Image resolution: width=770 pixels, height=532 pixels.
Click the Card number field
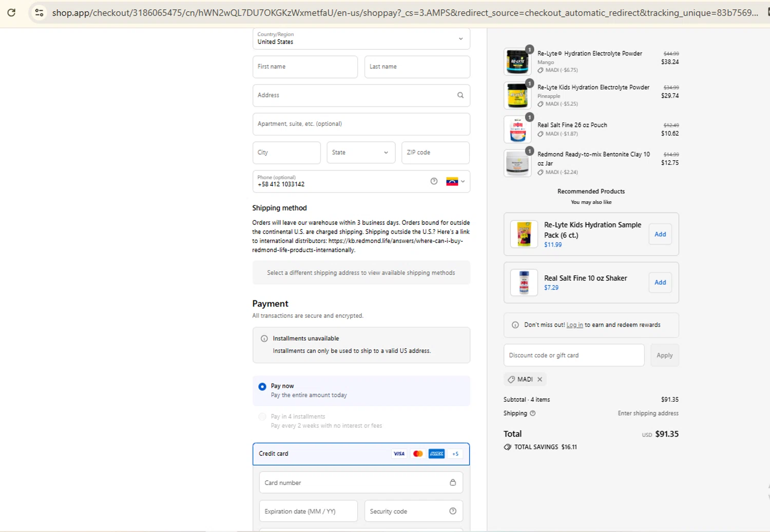coord(361,483)
